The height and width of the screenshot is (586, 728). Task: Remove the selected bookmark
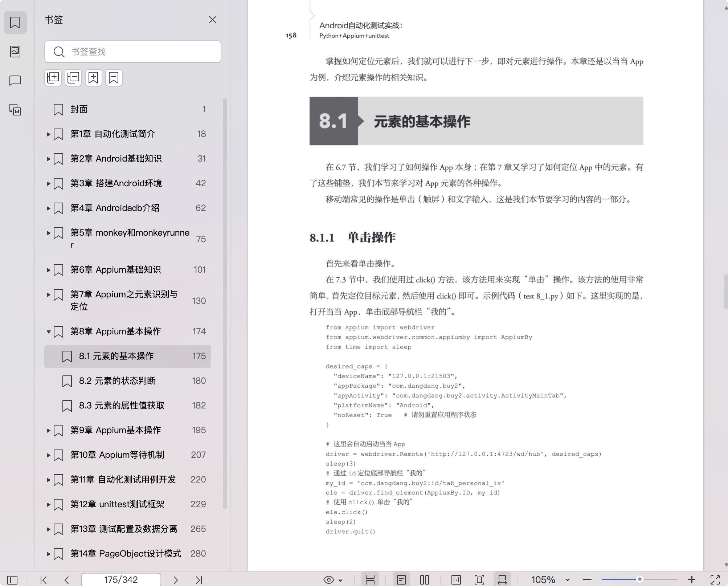pos(114,78)
